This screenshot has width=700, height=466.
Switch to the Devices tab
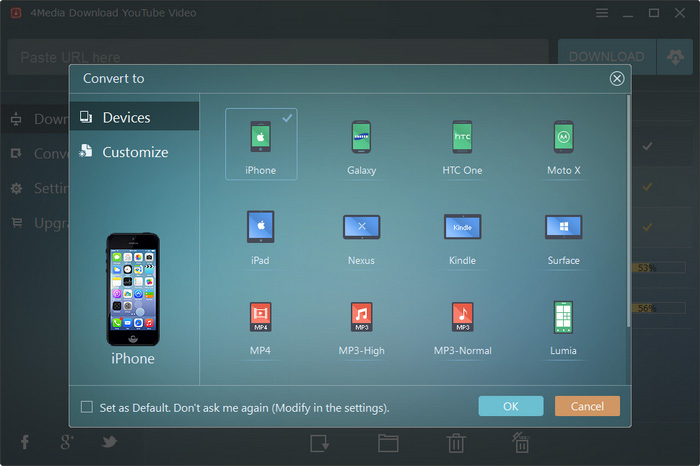coord(126,117)
